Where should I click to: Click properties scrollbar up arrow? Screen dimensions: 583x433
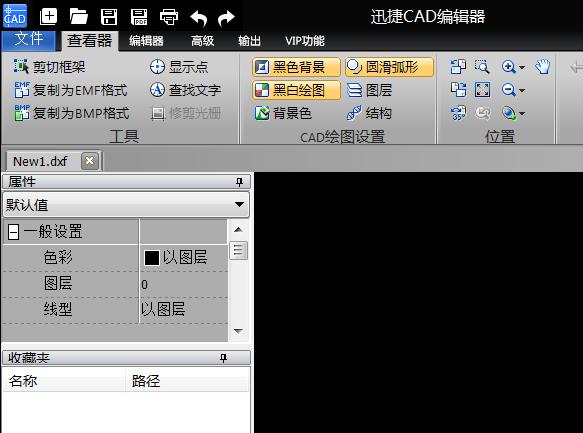point(238,230)
